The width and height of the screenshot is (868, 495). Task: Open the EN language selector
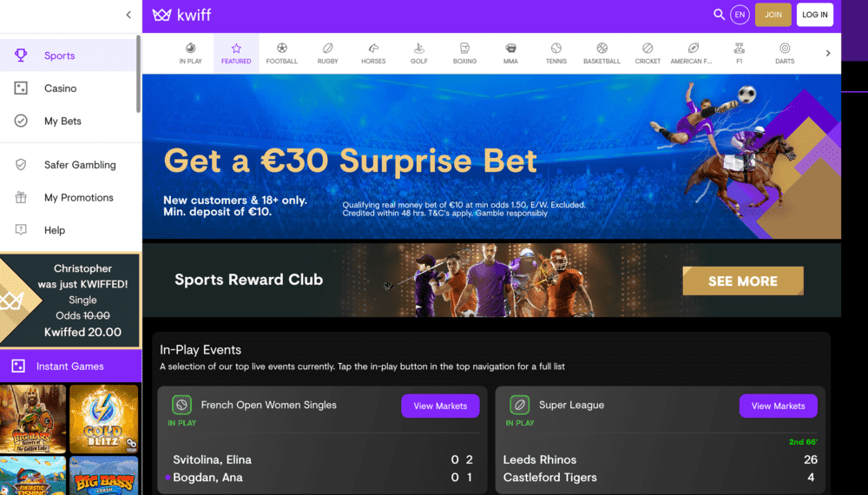[x=740, y=15]
